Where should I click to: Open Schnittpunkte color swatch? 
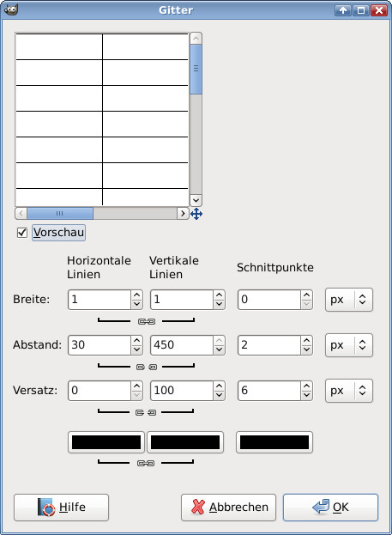pyautogui.click(x=274, y=442)
